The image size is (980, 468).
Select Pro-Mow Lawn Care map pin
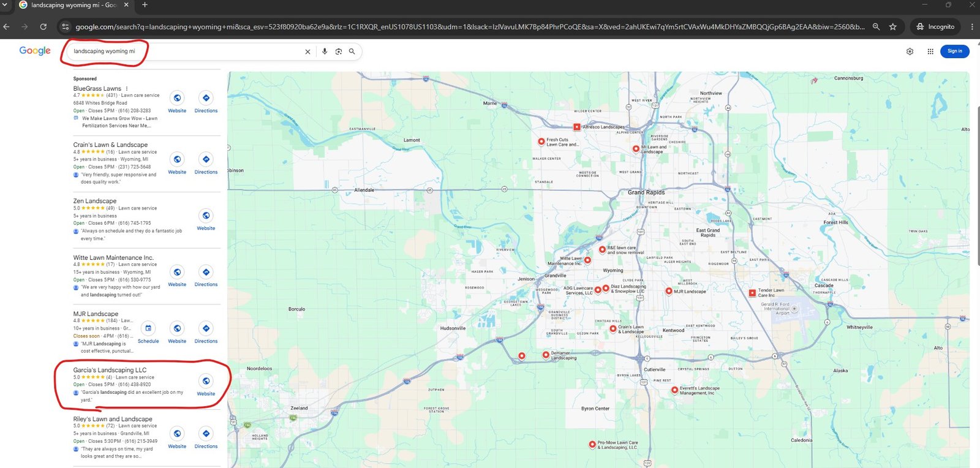592,444
